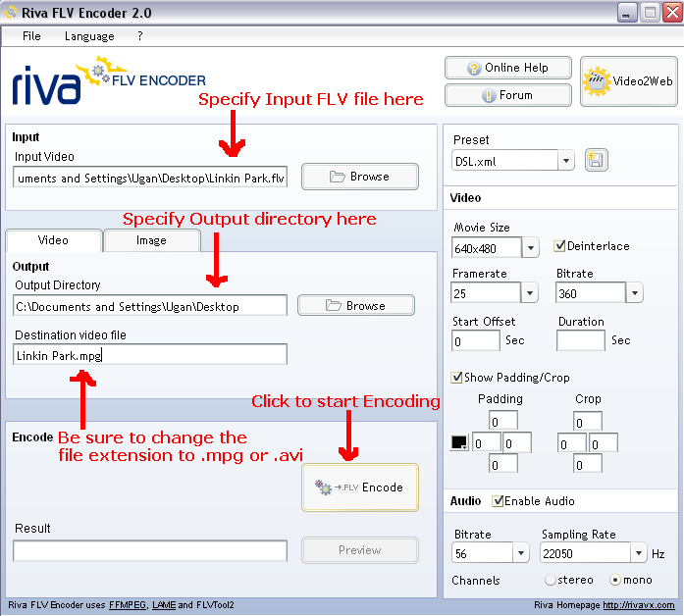Expand the video Bitrate dropdown

(635, 292)
